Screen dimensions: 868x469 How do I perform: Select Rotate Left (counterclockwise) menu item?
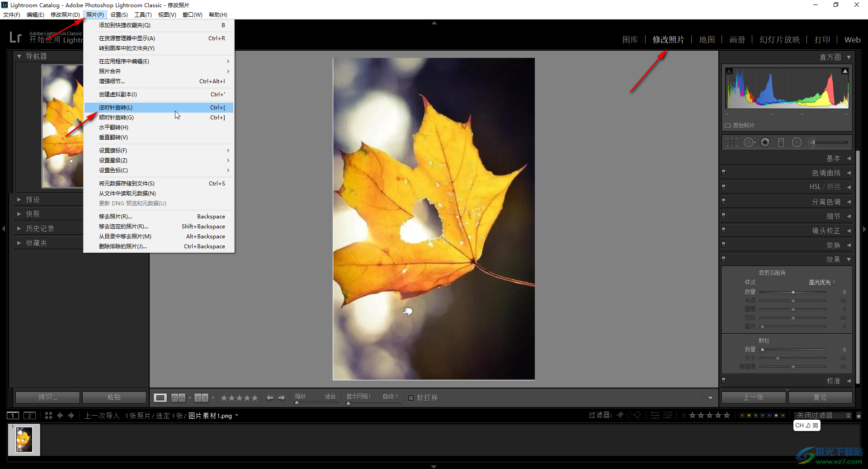point(159,108)
